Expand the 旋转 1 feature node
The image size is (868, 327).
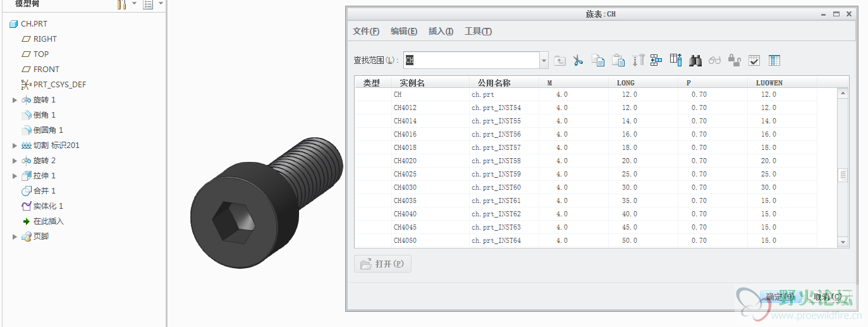click(15, 100)
